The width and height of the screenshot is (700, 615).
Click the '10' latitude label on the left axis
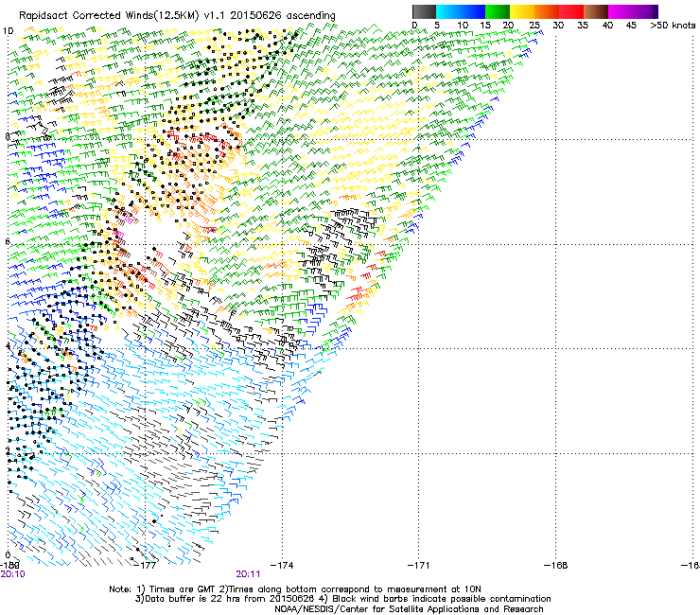(8, 31)
